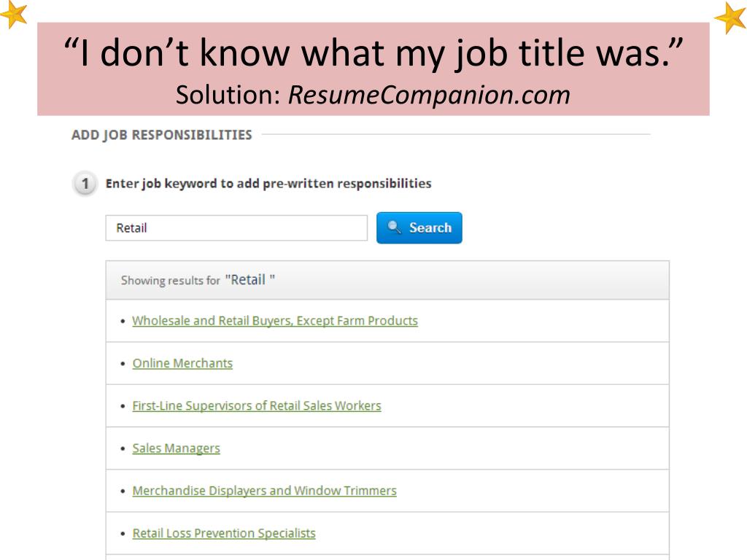The image size is (747, 560).
Task: Click the gold star in top-left corner
Action: [x=13, y=13]
